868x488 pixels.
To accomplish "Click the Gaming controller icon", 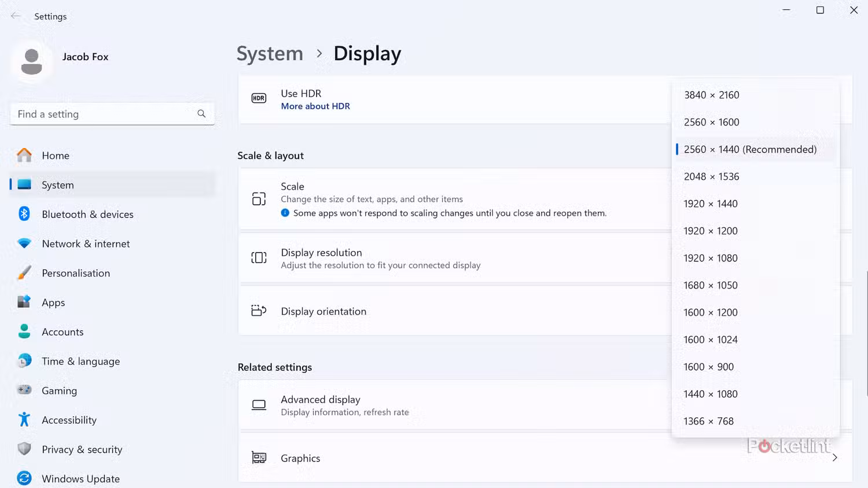I will pyautogui.click(x=24, y=390).
